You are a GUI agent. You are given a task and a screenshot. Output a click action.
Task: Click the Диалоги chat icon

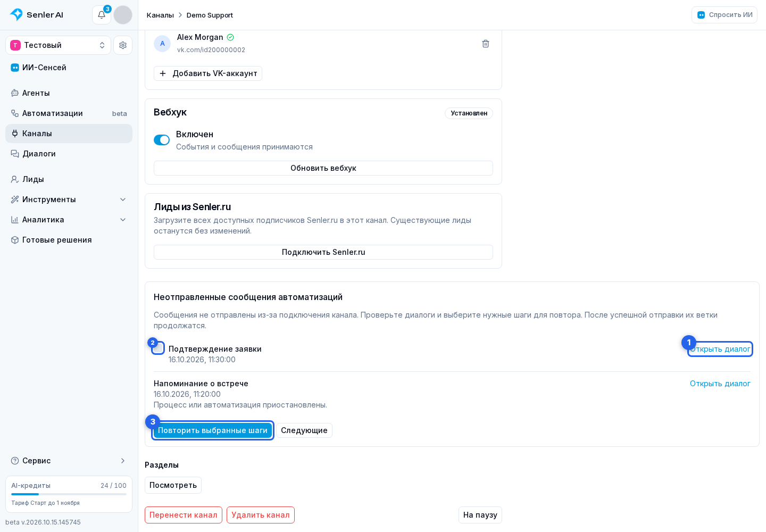click(15, 154)
